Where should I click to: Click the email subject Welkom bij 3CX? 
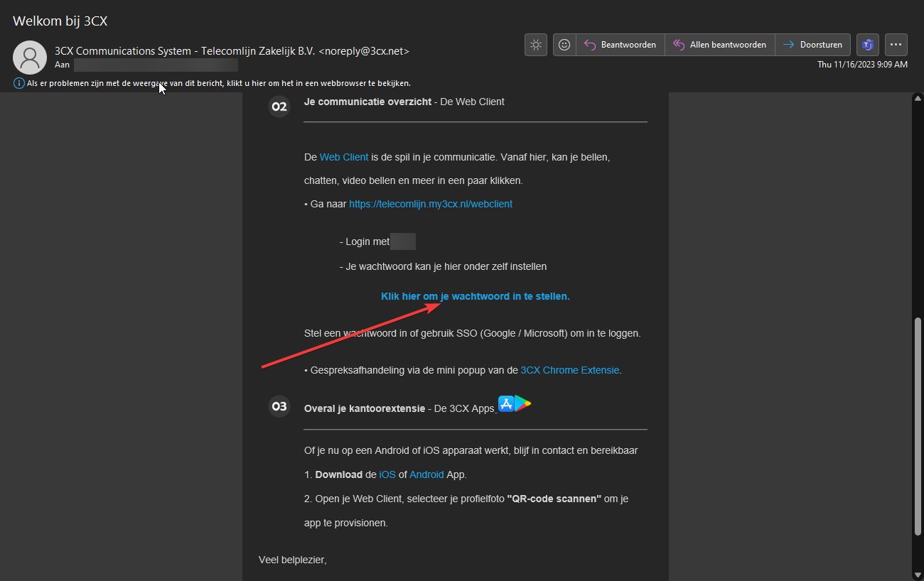(60, 21)
